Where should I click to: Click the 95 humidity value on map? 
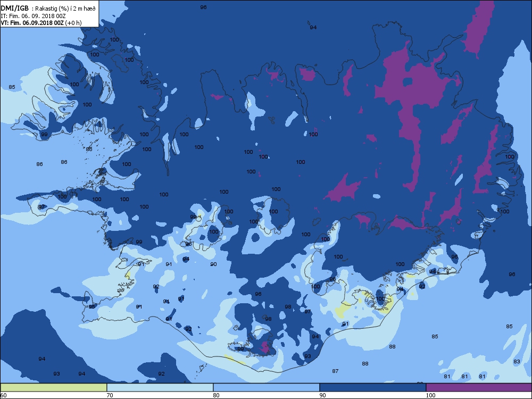tap(92, 307)
